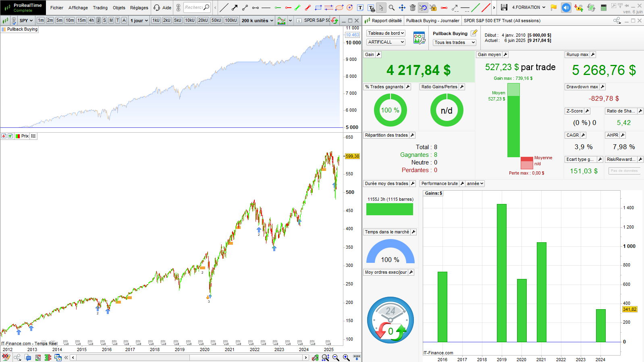The height and width of the screenshot is (362, 644).
Task: Click the wrench next to Gain
Action: [x=378, y=54]
